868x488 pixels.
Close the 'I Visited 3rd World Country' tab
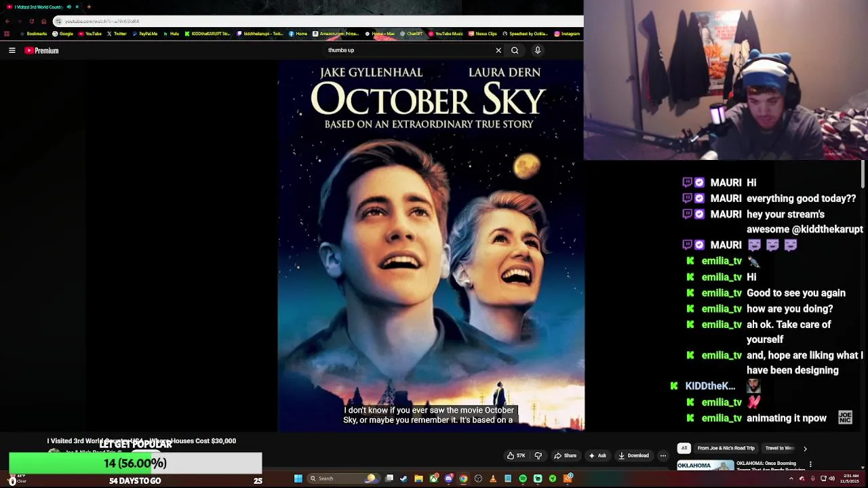77,7
